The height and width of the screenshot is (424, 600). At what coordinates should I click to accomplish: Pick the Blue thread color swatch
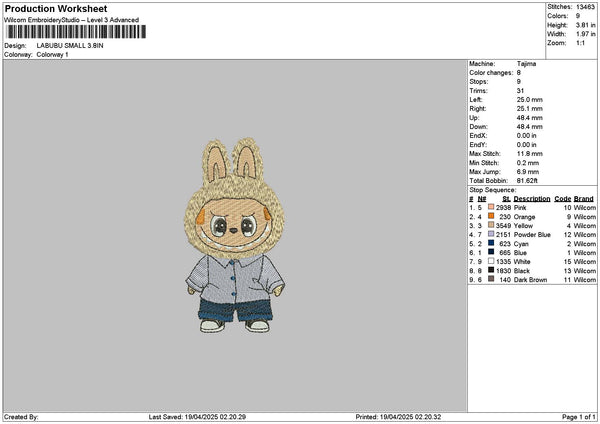(x=491, y=252)
